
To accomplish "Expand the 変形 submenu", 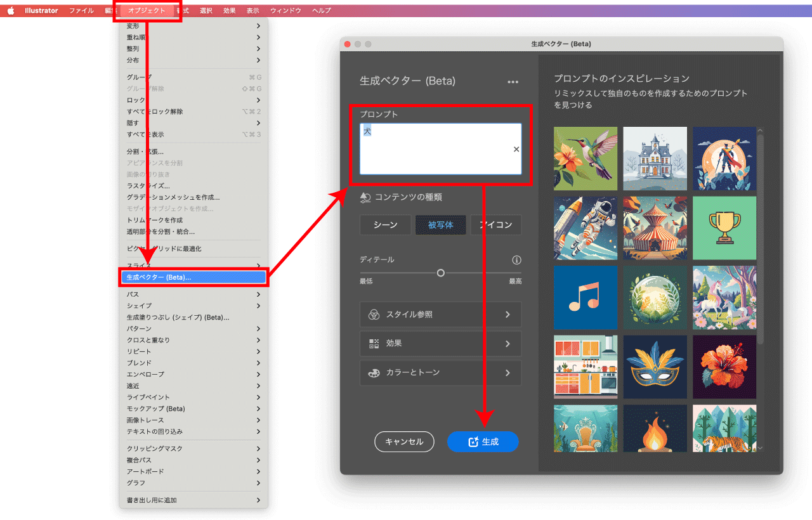I will tap(193, 26).
